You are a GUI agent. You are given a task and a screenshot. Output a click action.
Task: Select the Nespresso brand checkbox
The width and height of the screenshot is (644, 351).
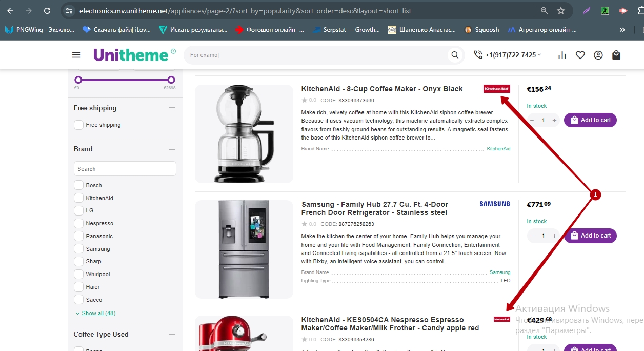78,223
